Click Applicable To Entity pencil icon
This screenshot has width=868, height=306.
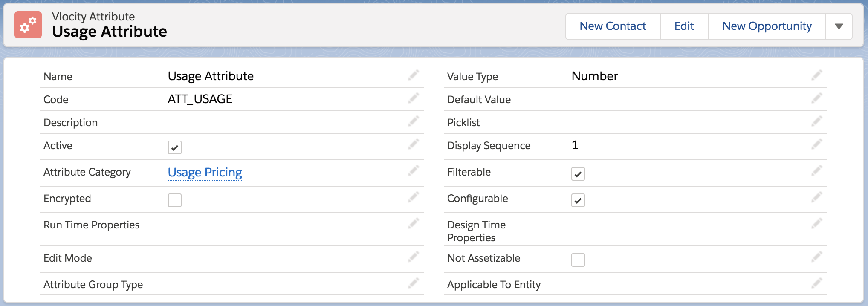[816, 283]
